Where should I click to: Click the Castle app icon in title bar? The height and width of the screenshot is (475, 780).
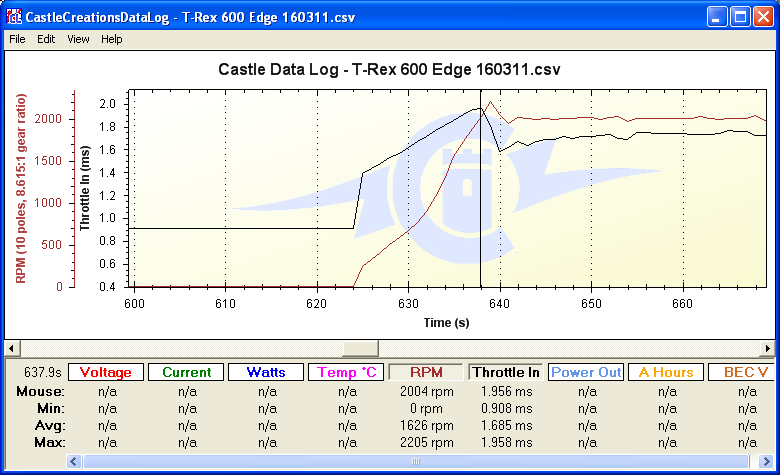coord(14,17)
